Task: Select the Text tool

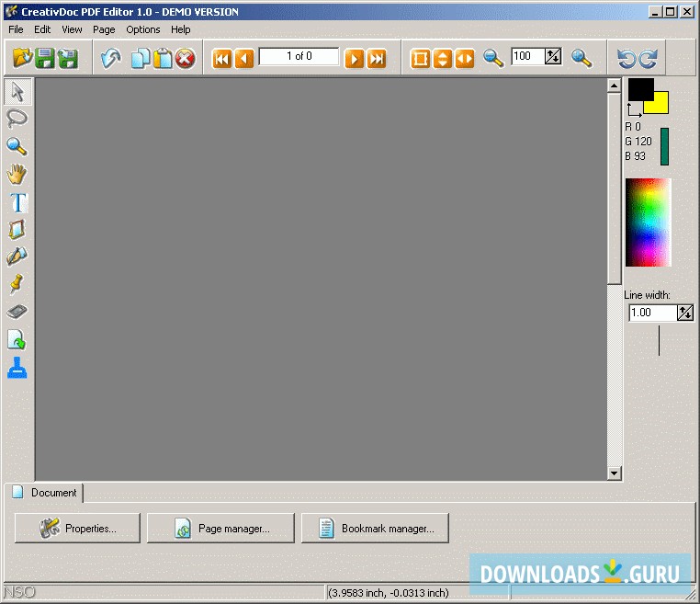Action: pyautogui.click(x=17, y=202)
